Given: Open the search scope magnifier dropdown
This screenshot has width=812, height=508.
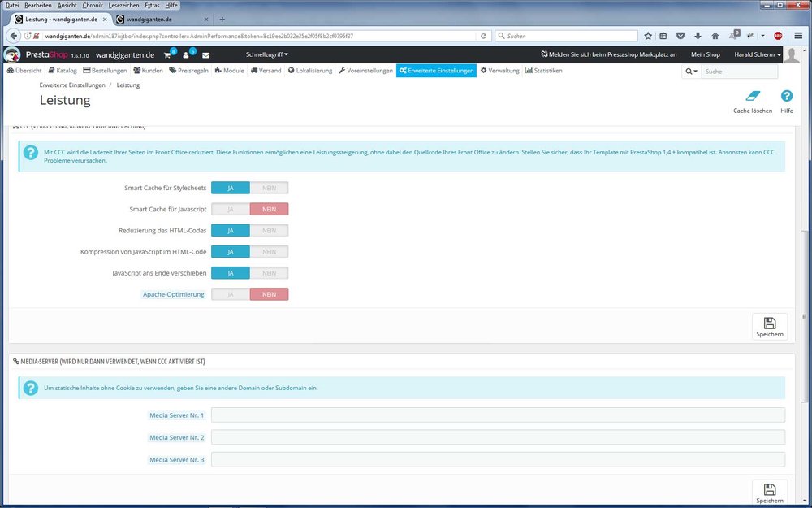Looking at the screenshot, I should [x=691, y=71].
